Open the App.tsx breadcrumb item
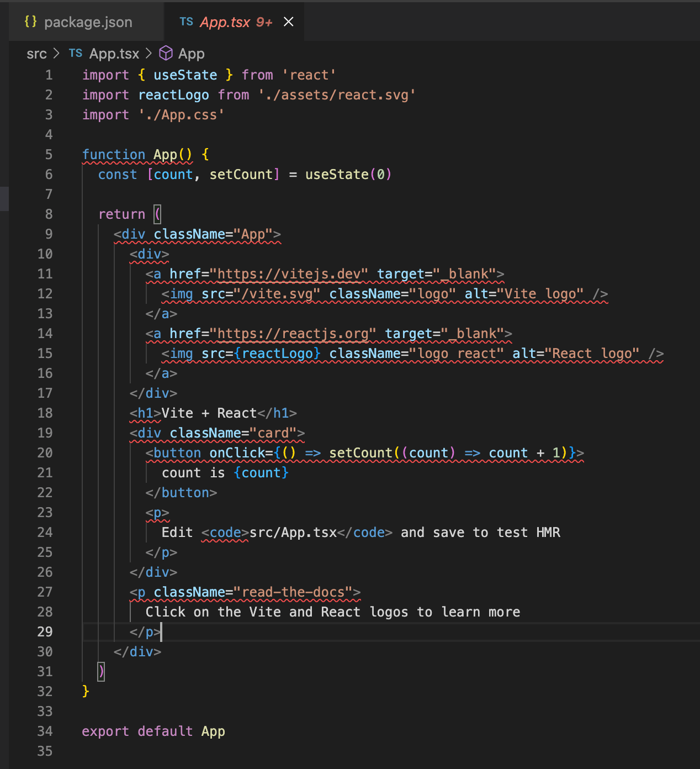The width and height of the screenshot is (700, 769). pyautogui.click(x=114, y=54)
